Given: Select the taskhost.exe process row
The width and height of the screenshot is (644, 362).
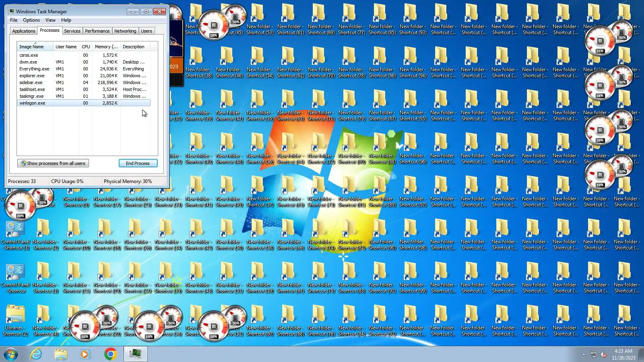Looking at the screenshot, I should coord(84,89).
